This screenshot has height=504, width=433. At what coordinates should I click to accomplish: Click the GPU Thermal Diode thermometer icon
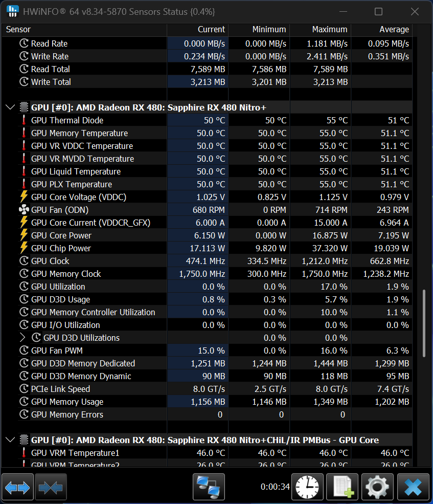point(24,120)
